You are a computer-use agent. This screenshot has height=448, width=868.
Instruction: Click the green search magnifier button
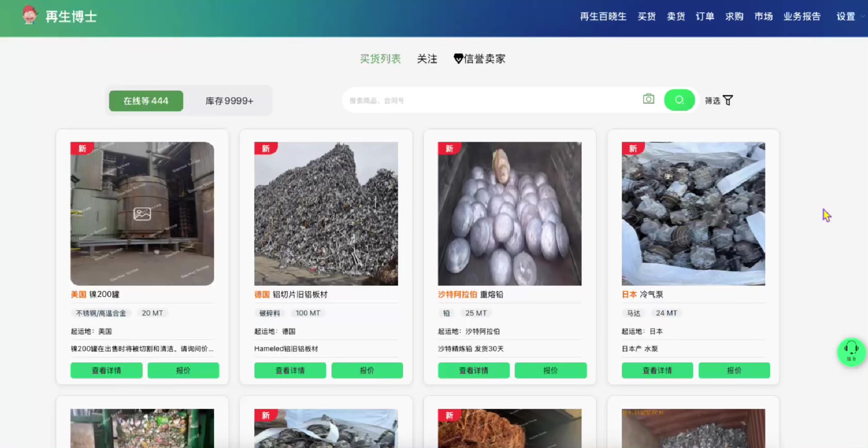679,100
